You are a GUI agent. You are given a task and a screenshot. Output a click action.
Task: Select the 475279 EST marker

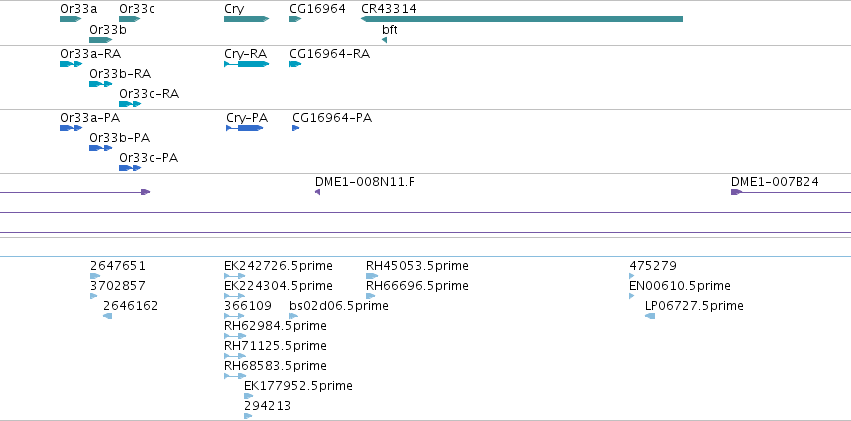point(632,276)
